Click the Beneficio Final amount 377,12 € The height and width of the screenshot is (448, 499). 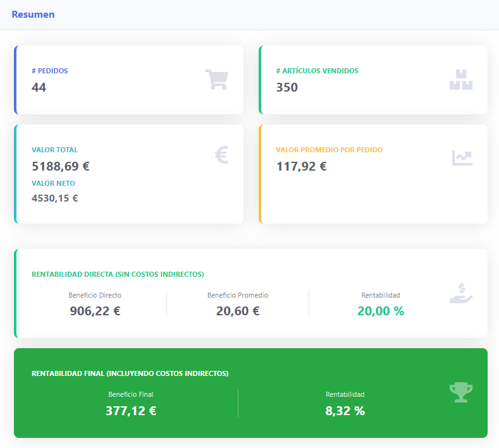(x=130, y=411)
